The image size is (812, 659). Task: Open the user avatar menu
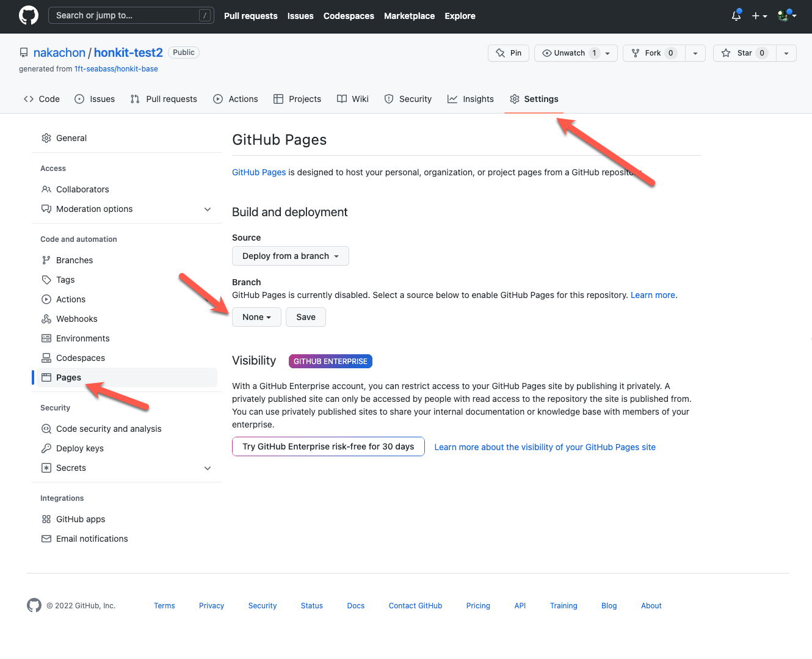tap(786, 15)
